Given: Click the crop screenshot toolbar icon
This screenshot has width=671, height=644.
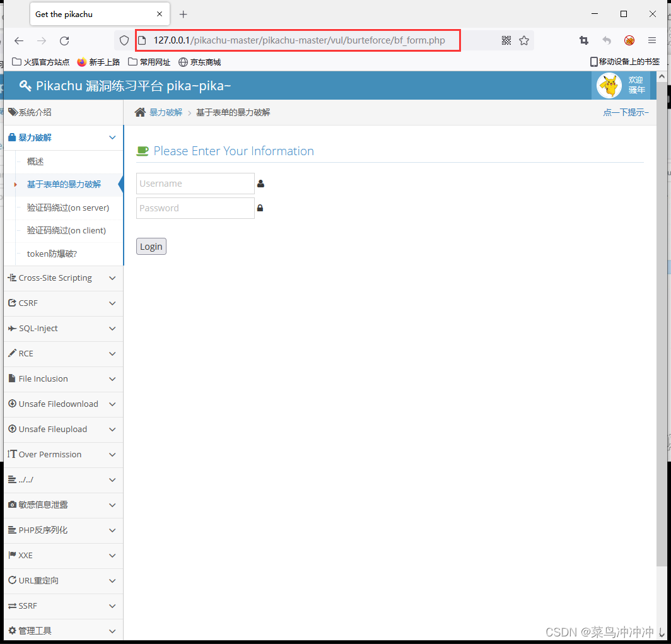Looking at the screenshot, I should click(584, 40).
